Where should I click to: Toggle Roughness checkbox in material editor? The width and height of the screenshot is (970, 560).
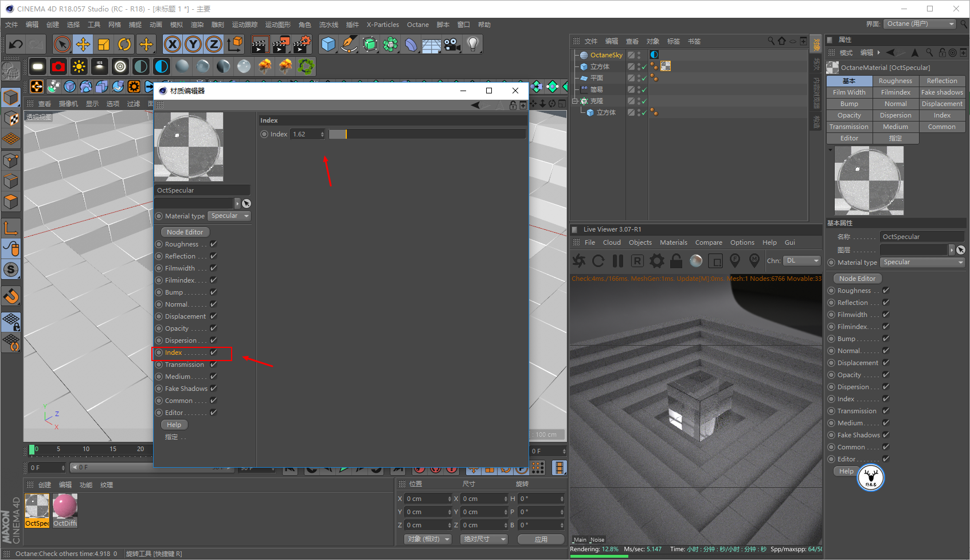214,244
